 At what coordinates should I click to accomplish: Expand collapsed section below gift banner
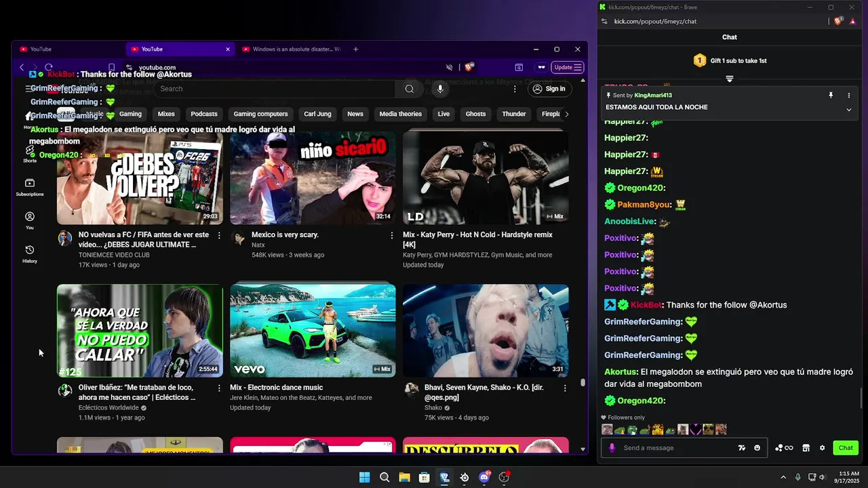coord(730,79)
